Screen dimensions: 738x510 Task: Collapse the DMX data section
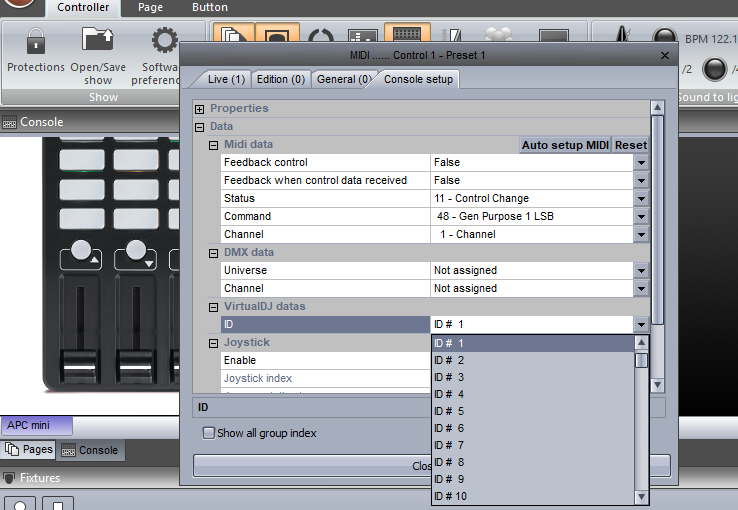(214, 253)
